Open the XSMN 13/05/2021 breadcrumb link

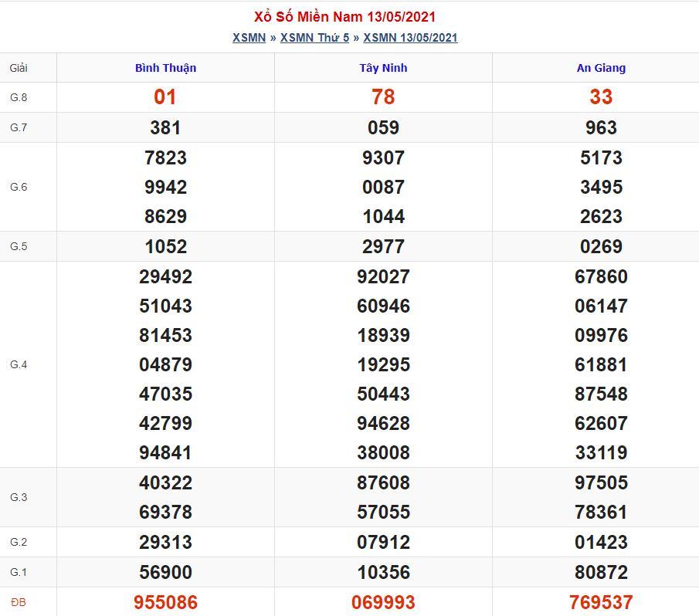click(410, 37)
